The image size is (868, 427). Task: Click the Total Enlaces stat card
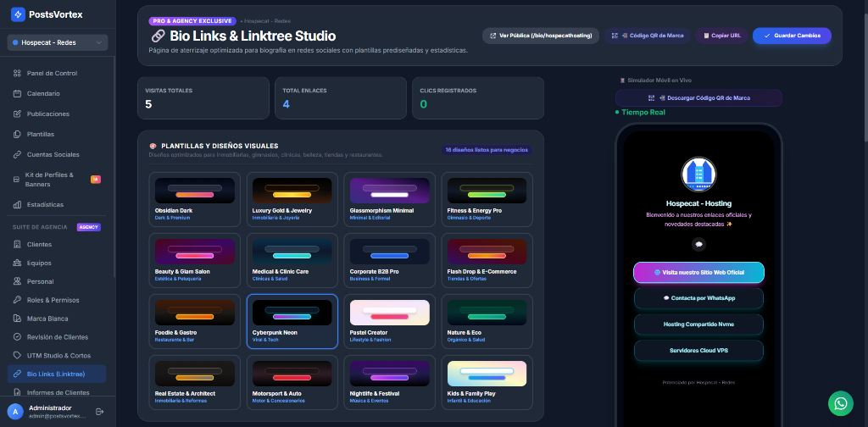[x=341, y=98]
